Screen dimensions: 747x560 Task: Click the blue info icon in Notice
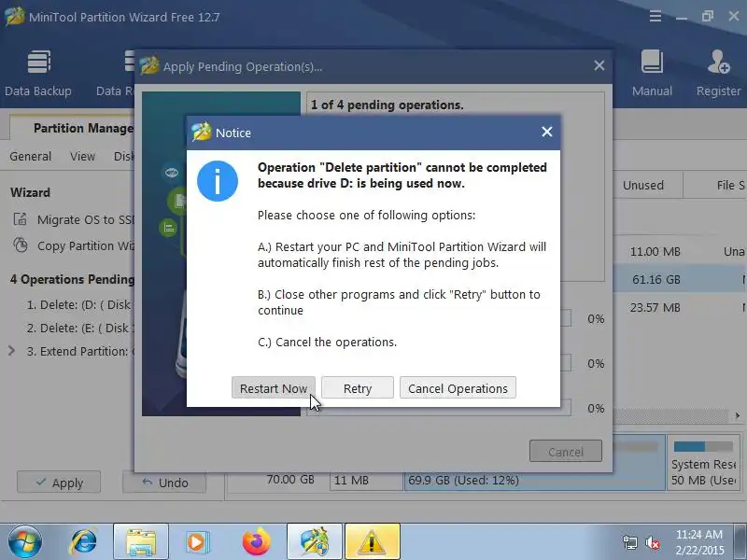(x=218, y=181)
